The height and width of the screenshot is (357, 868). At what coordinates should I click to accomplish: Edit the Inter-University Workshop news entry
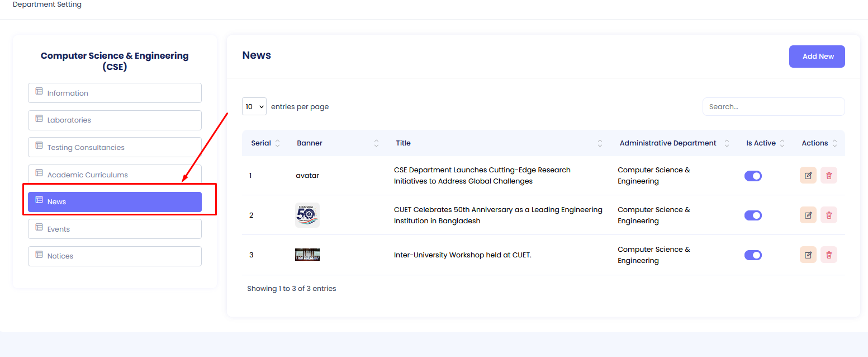[x=808, y=255]
